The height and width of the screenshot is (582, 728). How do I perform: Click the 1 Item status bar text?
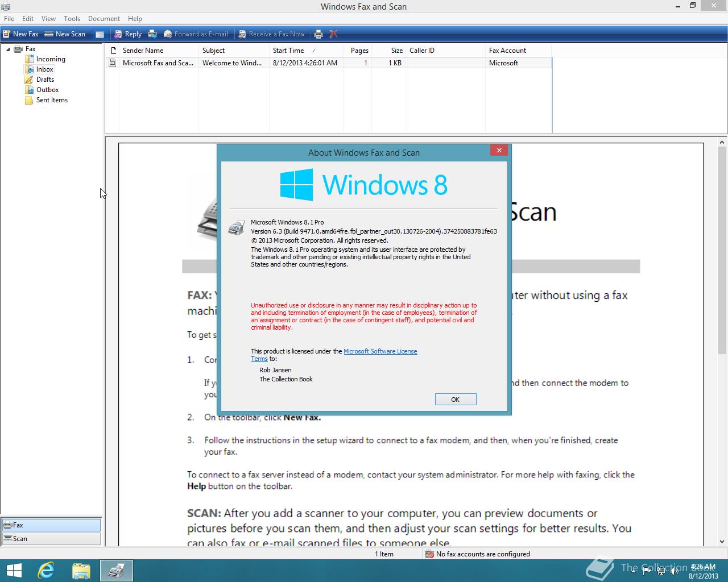tap(384, 554)
